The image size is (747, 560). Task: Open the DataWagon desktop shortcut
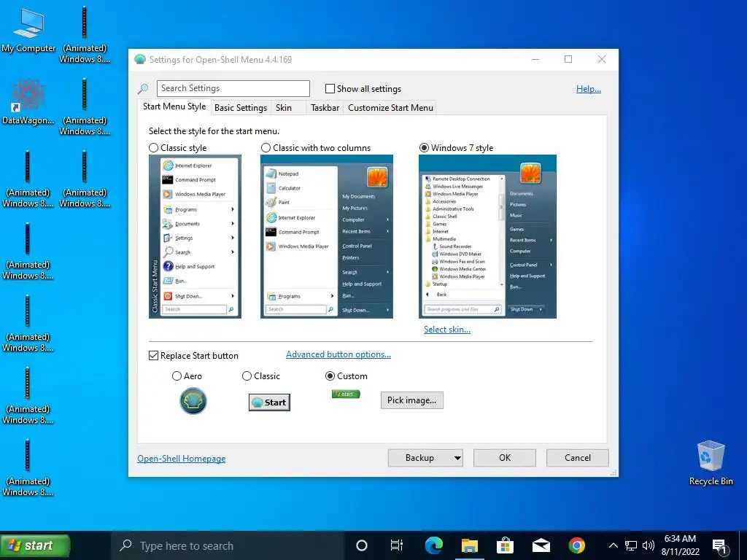click(x=28, y=102)
